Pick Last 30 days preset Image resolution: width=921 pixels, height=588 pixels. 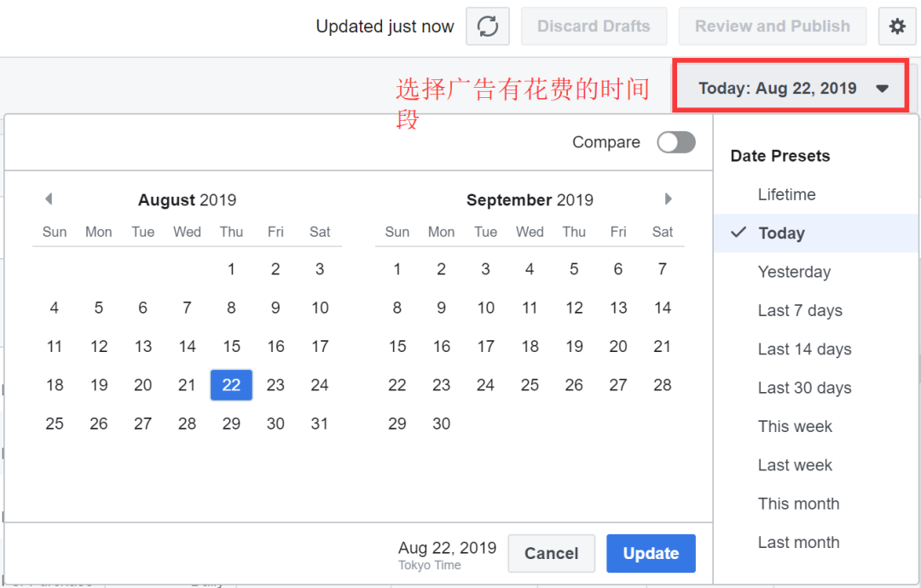click(x=804, y=389)
